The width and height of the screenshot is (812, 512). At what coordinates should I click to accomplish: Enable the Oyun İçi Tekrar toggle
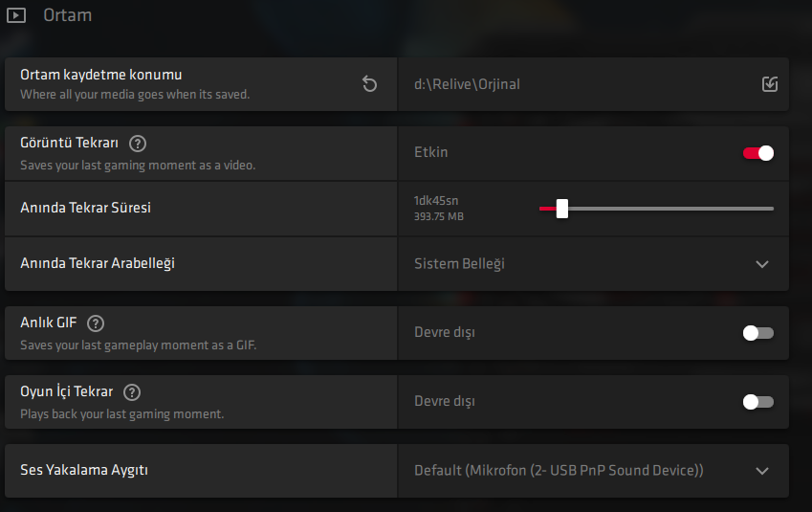(758, 402)
